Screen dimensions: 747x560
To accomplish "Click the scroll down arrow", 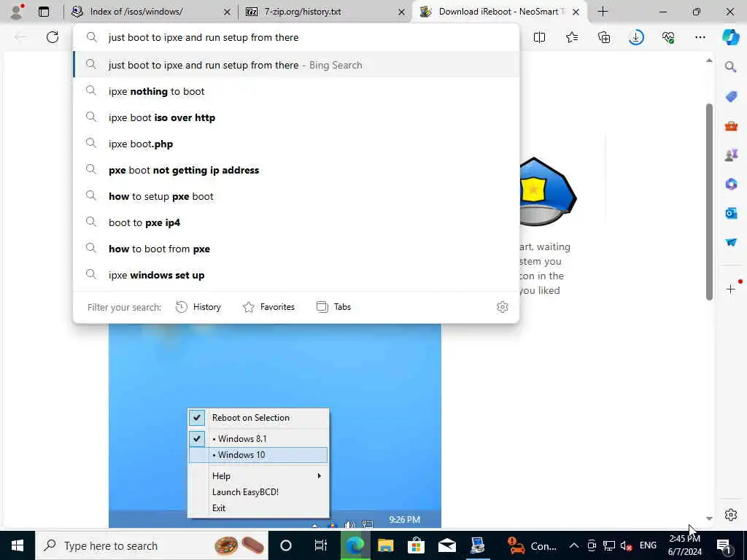I will [x=709, y=518].
